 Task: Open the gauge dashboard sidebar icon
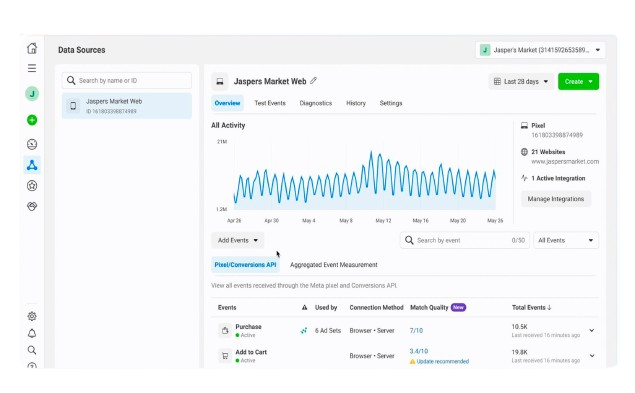(32, 144)
